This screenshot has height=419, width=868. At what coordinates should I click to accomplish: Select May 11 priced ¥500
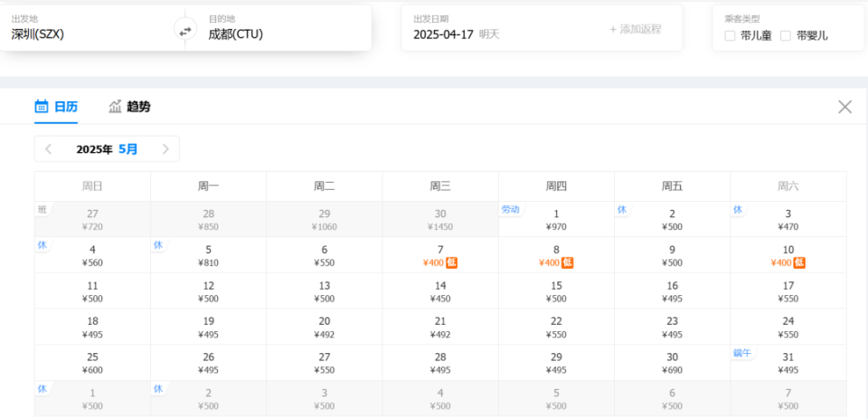click(92, 291)
